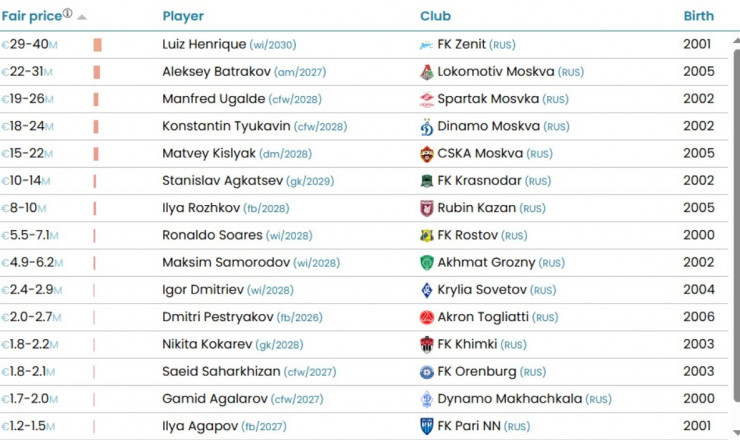740x440 pixels.
Task: Open Aleksey Batrakov player link
Action: 213,72
